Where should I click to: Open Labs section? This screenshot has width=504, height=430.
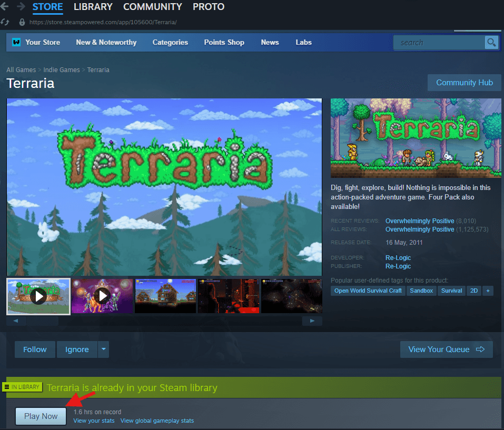point(303,43)
